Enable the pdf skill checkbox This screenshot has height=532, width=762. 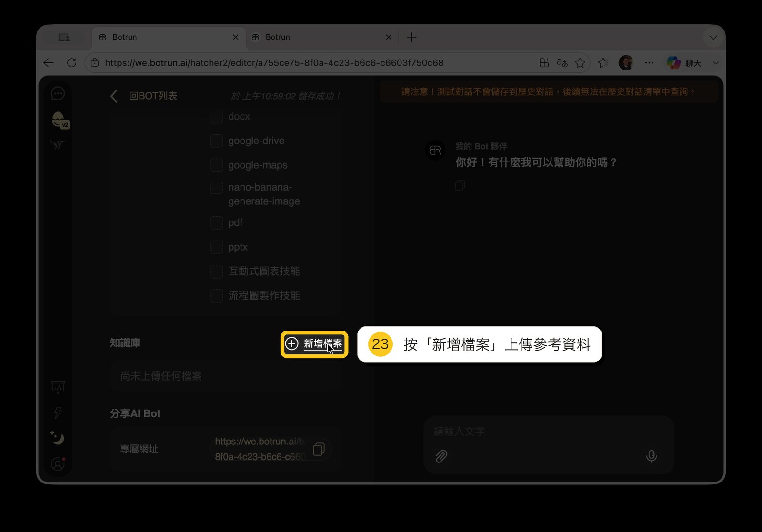216,223
